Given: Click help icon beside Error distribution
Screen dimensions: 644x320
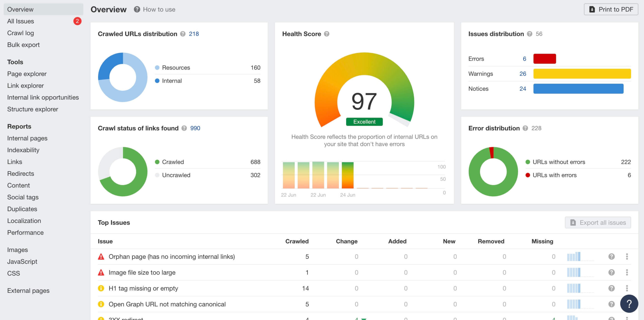Looking at the screenshot, I should (525, 128).
